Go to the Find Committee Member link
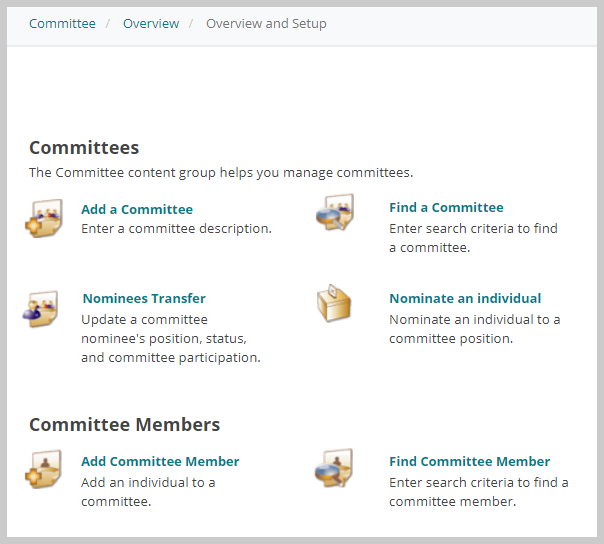The image size is (604, 544). [x=469, y=461]
